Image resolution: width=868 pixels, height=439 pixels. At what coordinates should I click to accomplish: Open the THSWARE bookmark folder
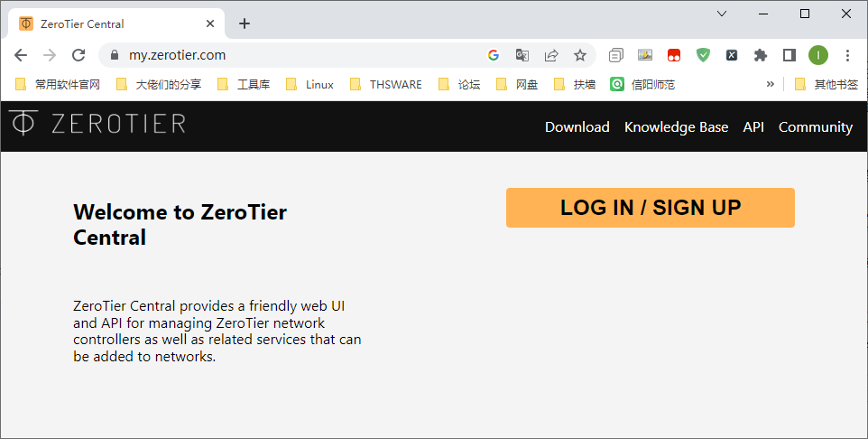tap(385, 84)
